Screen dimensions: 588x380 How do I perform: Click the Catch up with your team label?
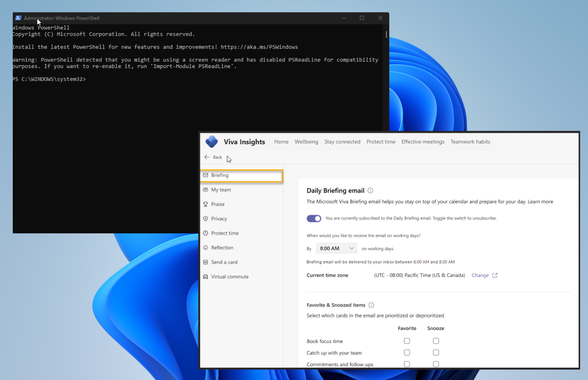[334, 353]
